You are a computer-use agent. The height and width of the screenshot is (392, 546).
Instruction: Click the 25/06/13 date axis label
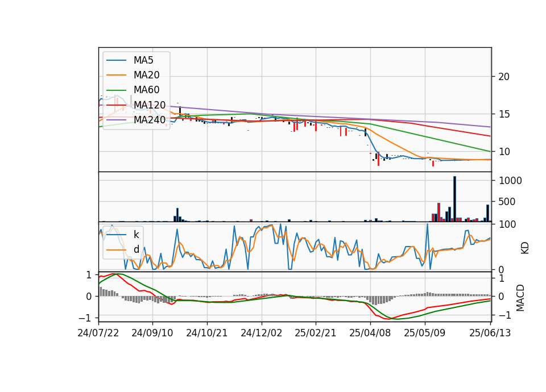click(x=490, y=333)
